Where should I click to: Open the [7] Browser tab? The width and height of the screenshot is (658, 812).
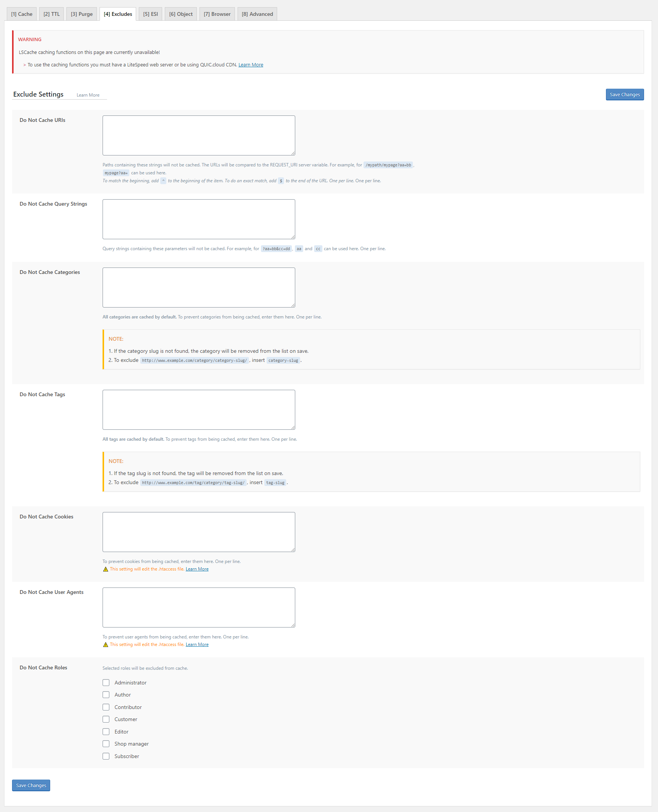pyautogui.click(x=217, y=14)
